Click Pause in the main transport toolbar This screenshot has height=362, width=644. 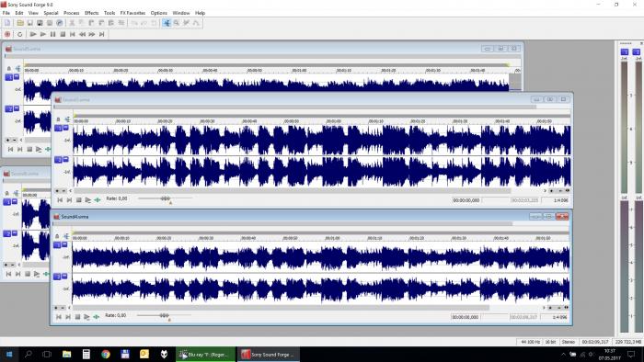pos(53,34)
